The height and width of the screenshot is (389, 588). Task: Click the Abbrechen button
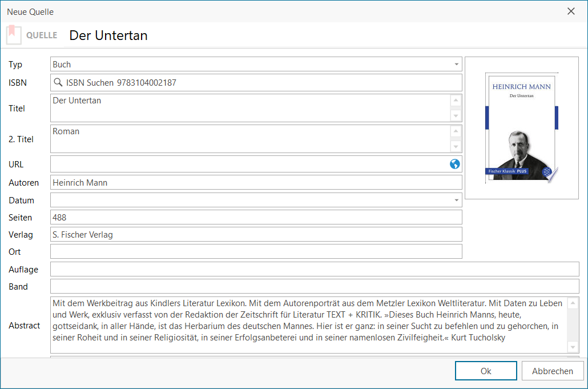point(553,371)
